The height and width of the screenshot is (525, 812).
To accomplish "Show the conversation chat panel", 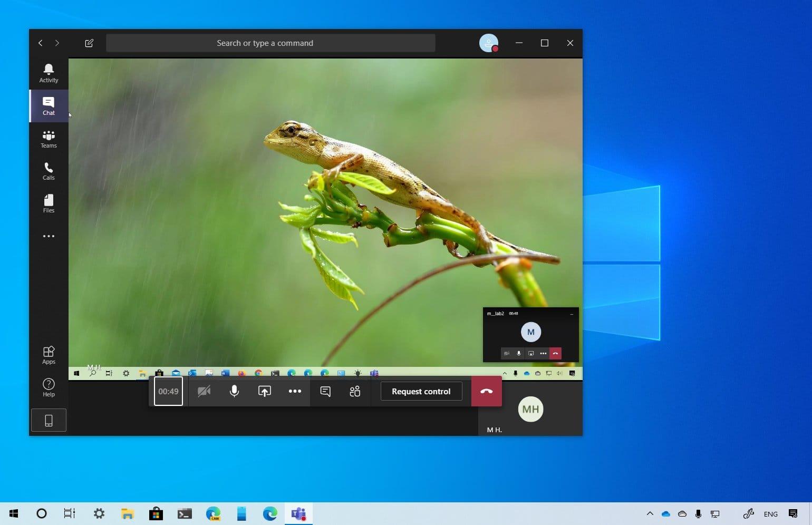I will [325, 391].
